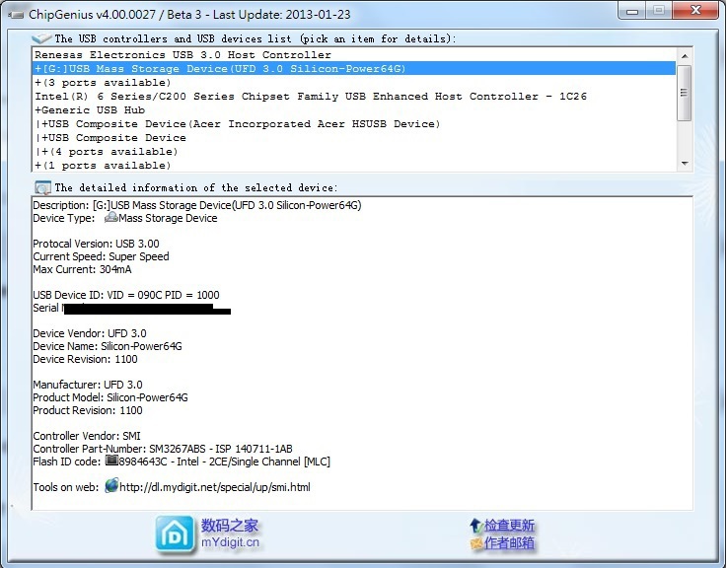728x568 pixels.
Task: Click the Protocal Version: USB 3.00 line
Action: point(96,244)
